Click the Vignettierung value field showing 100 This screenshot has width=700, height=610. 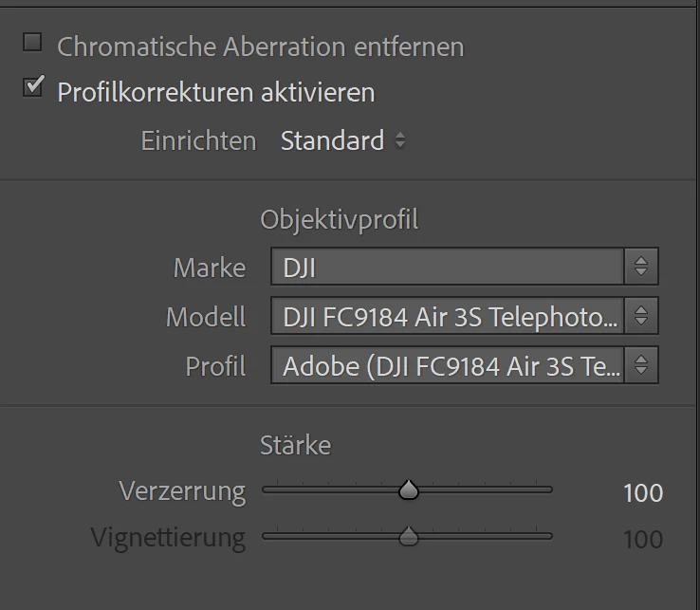tap(642, 540)
